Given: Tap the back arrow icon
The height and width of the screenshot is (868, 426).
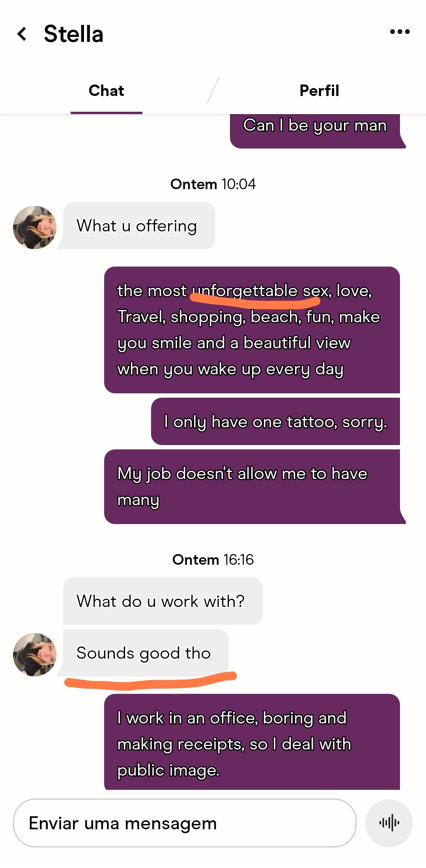Looking at the screenshot, I should tap(22, 34).
